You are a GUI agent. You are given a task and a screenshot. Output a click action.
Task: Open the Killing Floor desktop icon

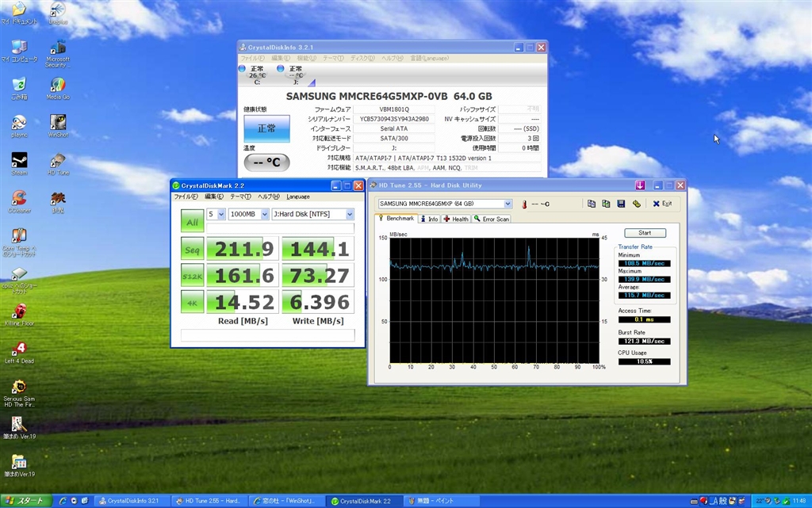[x=19, y=311]
